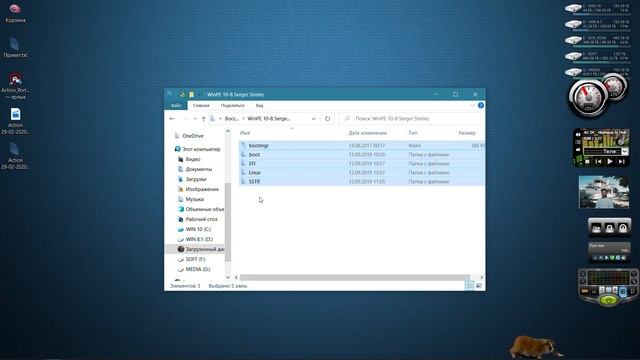Go back with the left arrow button
Screen dimensions: 640x360
point(172,118)
